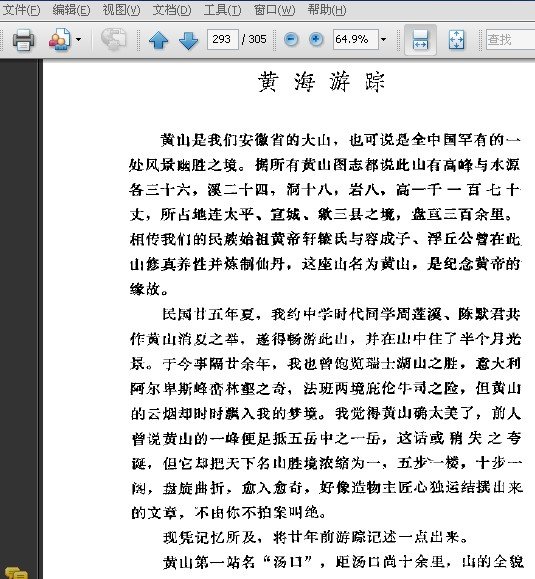
Task: Click the document title 黄海游踪
Action: coord(322,82)
